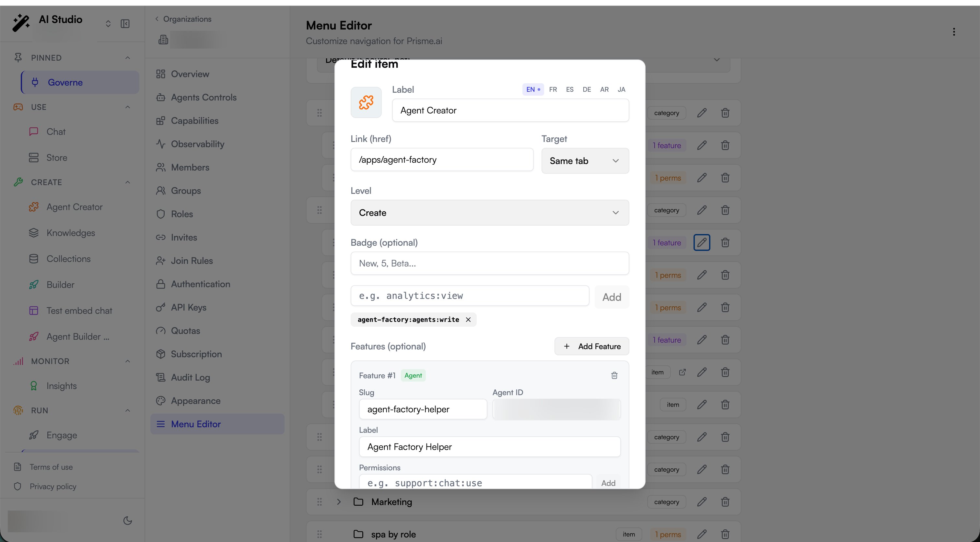The height and width of the screenshot is (542, 980).
Task: Open the external link icon next to the item badge
Action: click(x=682, y=372)
